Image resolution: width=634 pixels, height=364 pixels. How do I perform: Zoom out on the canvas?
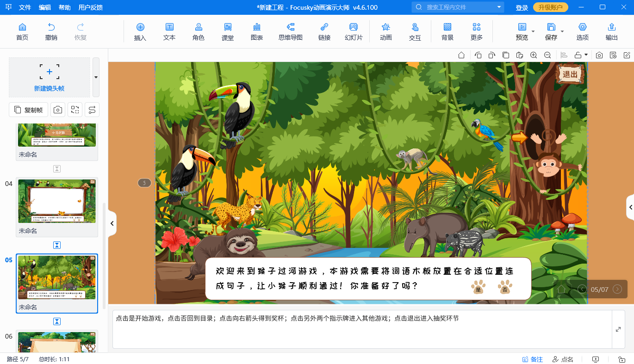(x=547, y=55)
